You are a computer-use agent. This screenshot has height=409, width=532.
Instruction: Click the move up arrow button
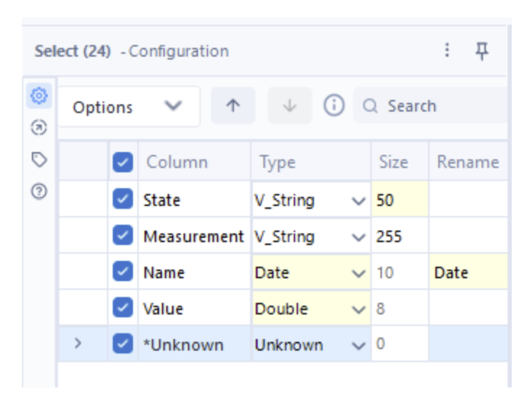233,106
